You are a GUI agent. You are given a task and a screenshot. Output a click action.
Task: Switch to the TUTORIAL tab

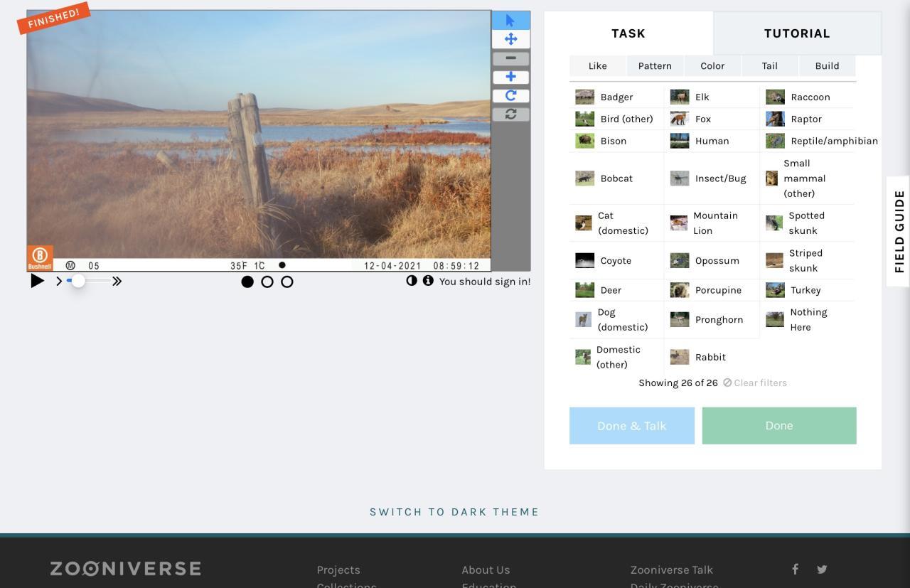pyautogui.click(x=797, y=33)
